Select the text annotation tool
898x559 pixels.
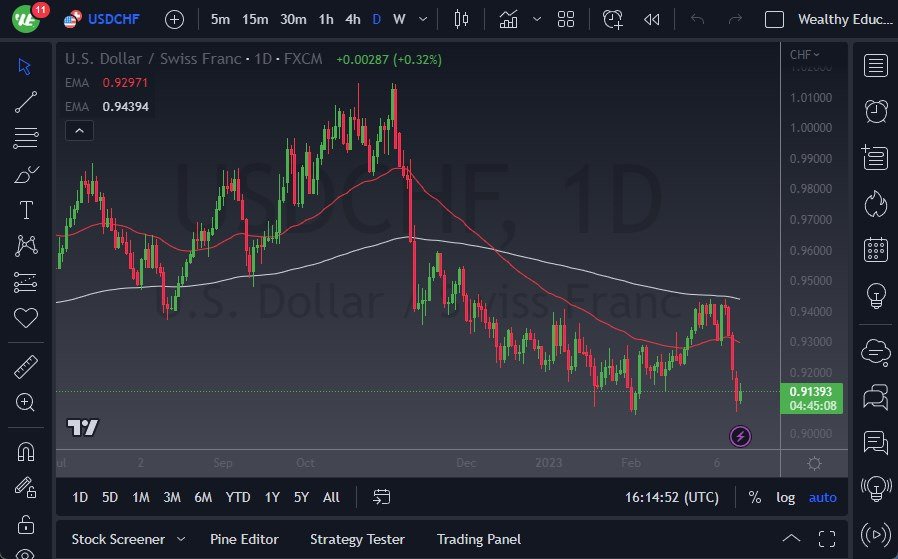click(26, 210)
